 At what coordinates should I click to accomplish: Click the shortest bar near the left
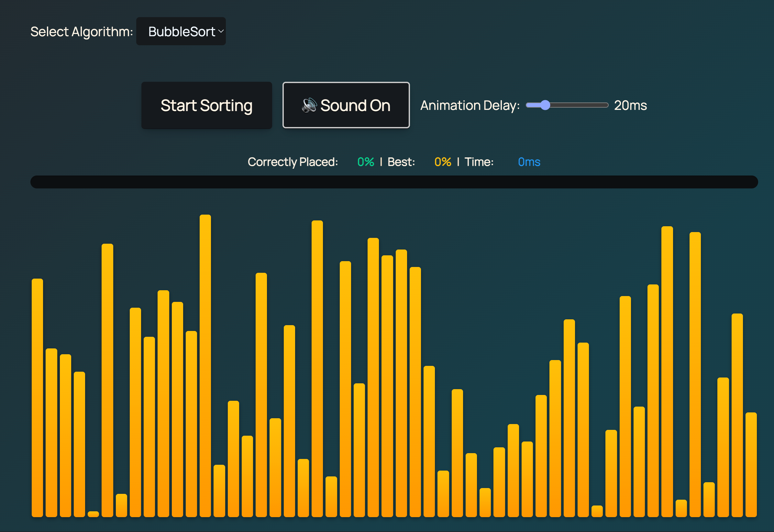click(93, 514)
